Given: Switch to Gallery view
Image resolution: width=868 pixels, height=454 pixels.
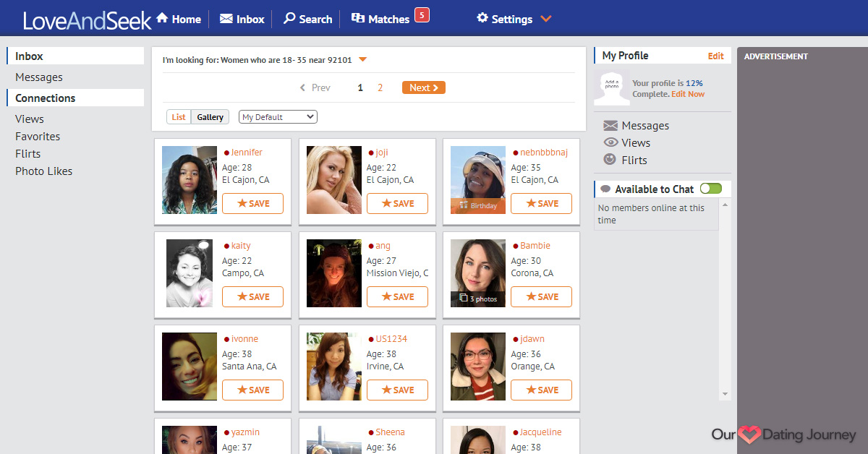Looking at the screenshot, I should click(210, 117).
